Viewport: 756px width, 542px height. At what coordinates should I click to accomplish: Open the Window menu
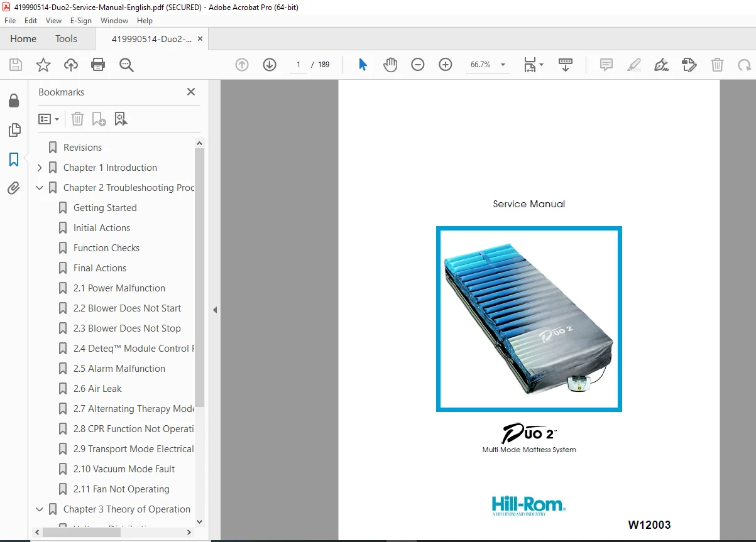114,21
